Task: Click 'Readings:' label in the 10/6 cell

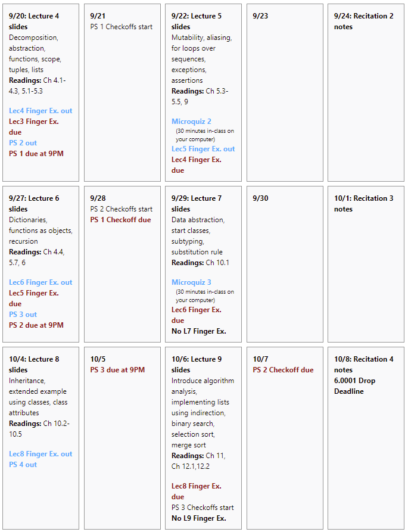Action: [188, 456]
